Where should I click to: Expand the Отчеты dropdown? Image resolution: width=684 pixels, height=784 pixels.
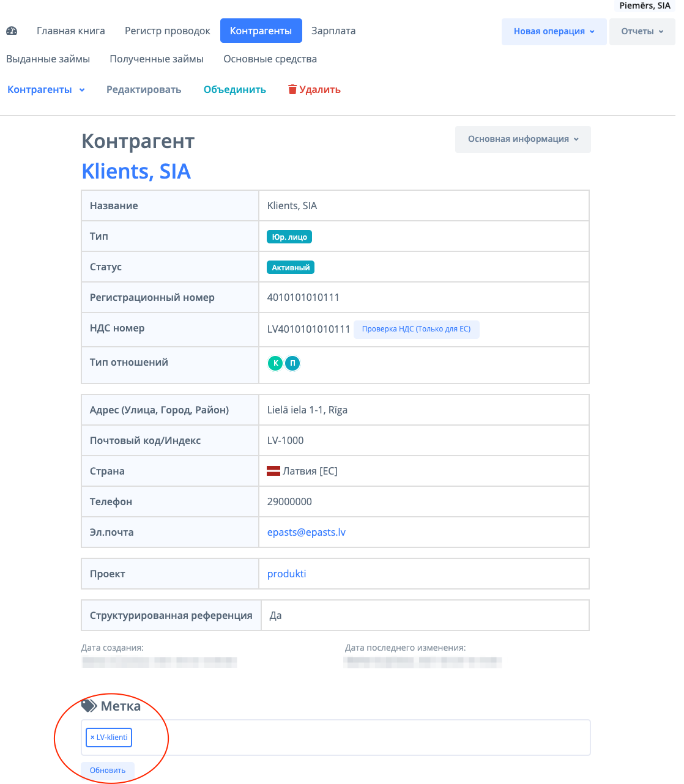642,31
